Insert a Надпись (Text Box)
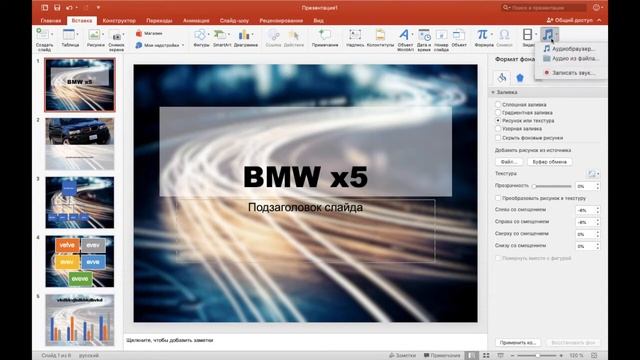640x360 pixels. point(355,35)
